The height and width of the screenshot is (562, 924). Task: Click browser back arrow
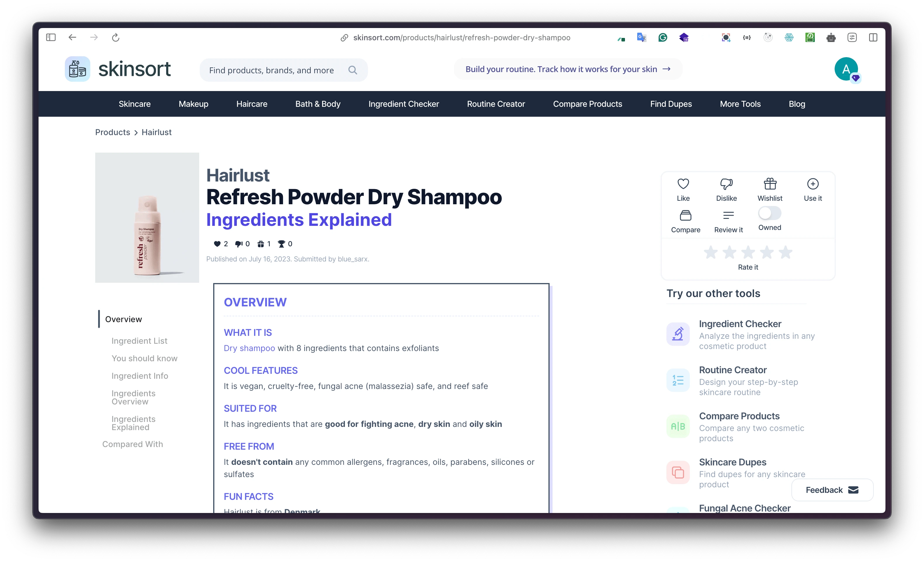[x=72, y=37]
